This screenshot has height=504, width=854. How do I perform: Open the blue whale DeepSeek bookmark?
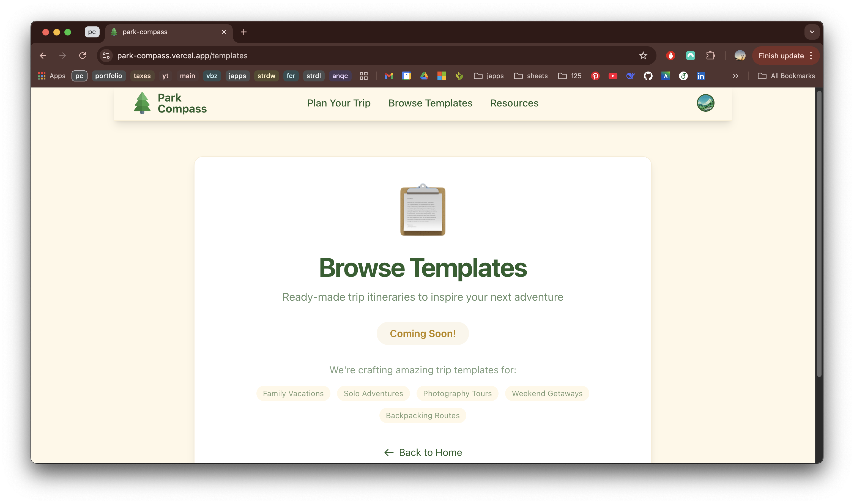click(630, 76)
